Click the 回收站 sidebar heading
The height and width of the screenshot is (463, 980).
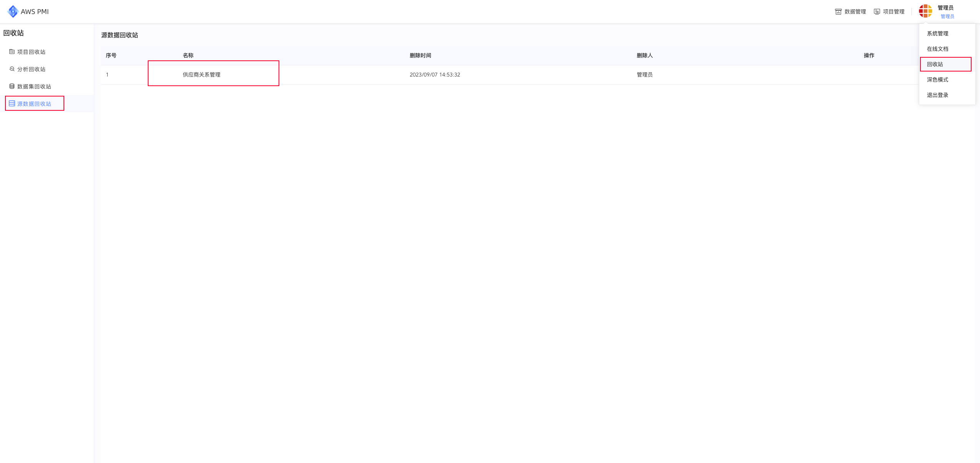point(13,33)
